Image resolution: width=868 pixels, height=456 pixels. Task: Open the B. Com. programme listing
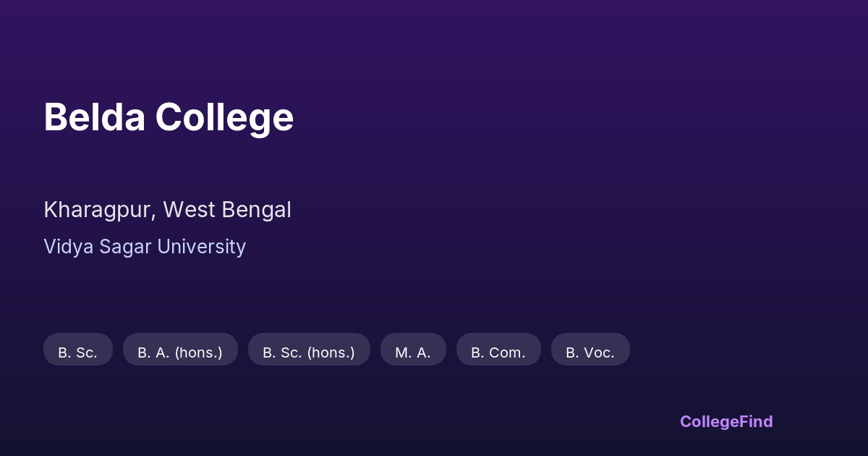[x=498, y=352]
